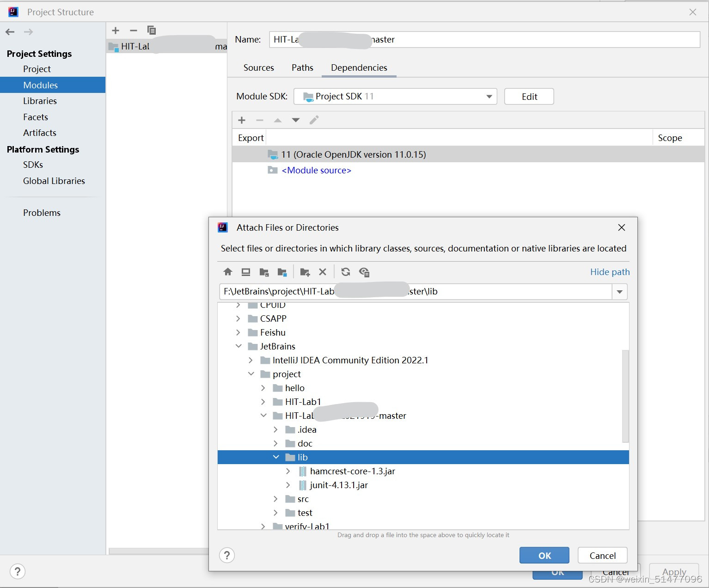Click the file path input field
The height and width of the screenshot is (588, 709).
coord(416,292)
